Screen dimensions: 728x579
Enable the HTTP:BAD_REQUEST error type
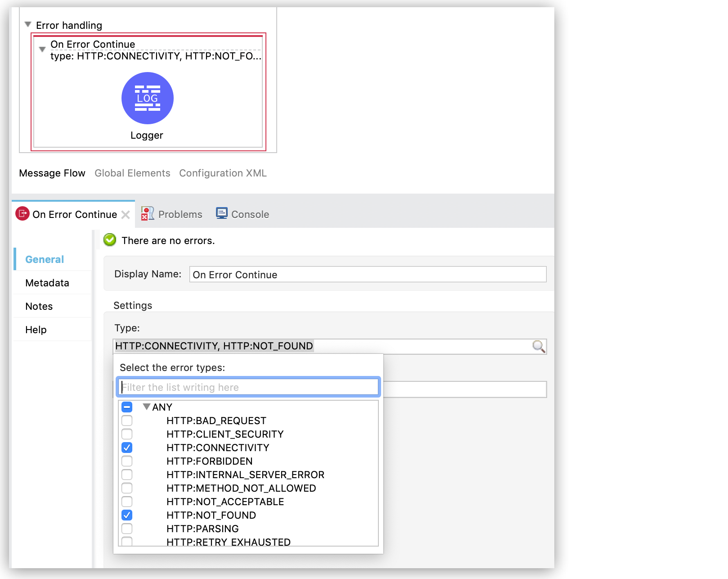127,421
